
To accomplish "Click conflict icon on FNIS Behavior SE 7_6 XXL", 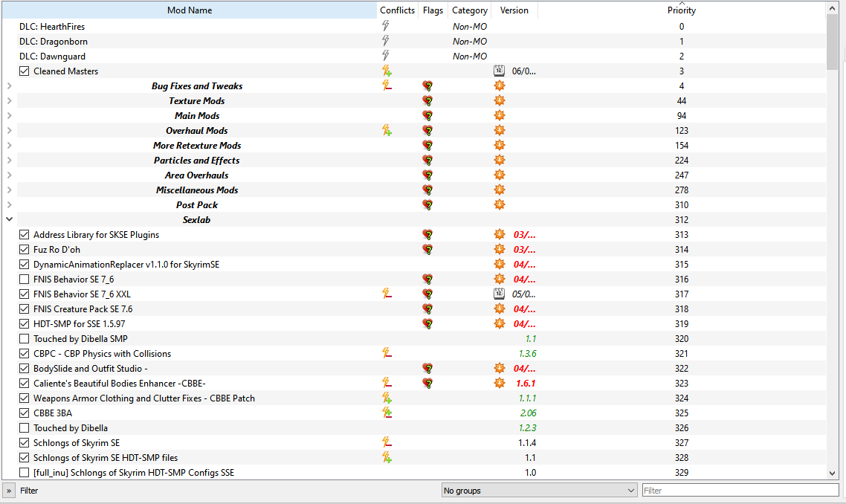I will [387, 294].
